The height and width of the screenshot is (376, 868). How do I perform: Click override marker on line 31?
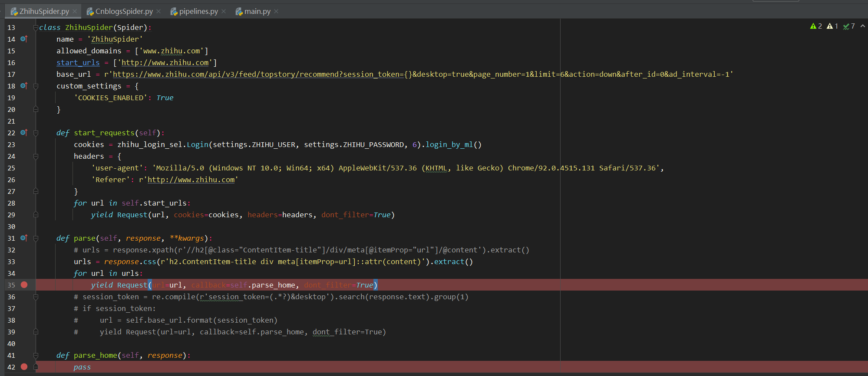[x=24, y=238]
